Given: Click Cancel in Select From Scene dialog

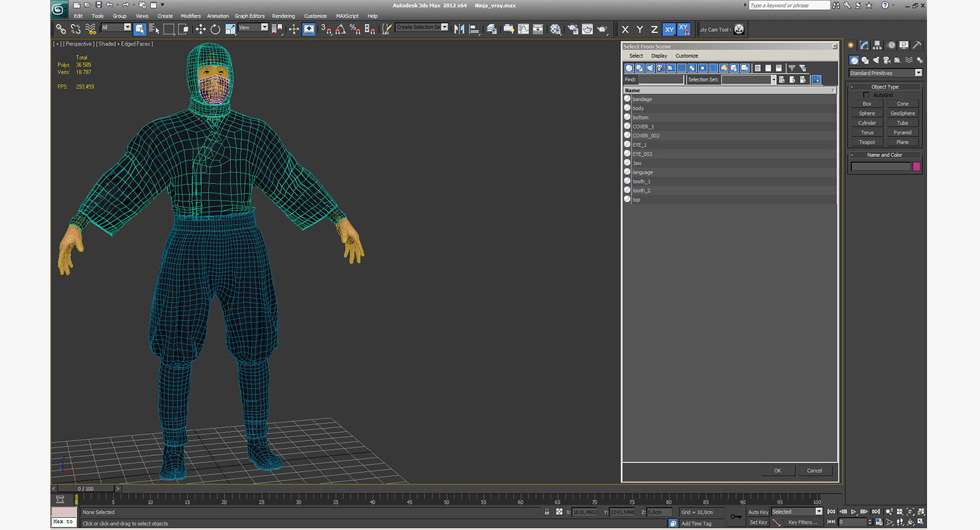Looking at the screenshot, I should pos(814,470).
